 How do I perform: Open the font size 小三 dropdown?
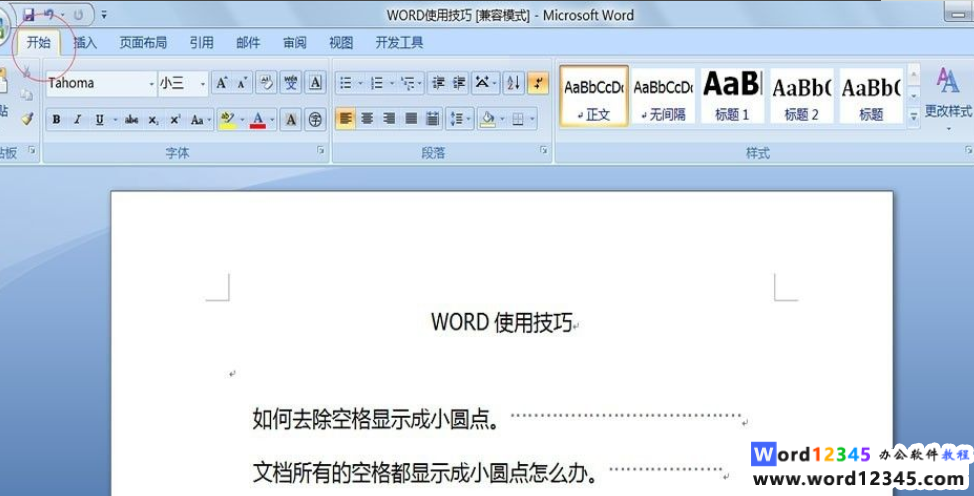203,84
